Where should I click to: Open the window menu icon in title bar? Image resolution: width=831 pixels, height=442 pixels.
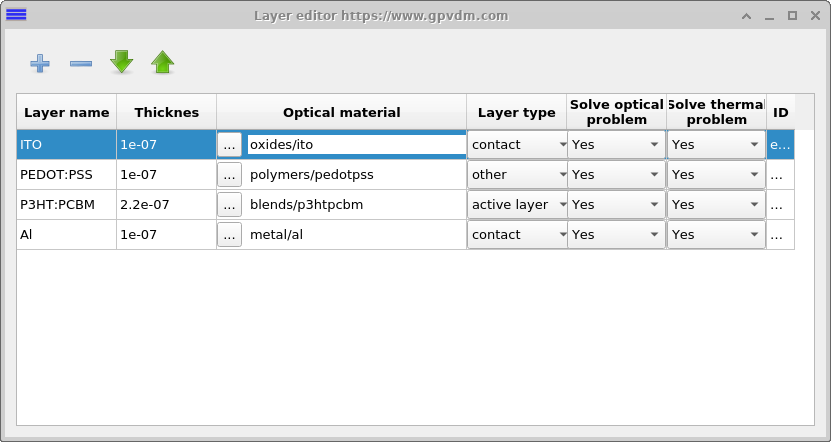(16, 15)
